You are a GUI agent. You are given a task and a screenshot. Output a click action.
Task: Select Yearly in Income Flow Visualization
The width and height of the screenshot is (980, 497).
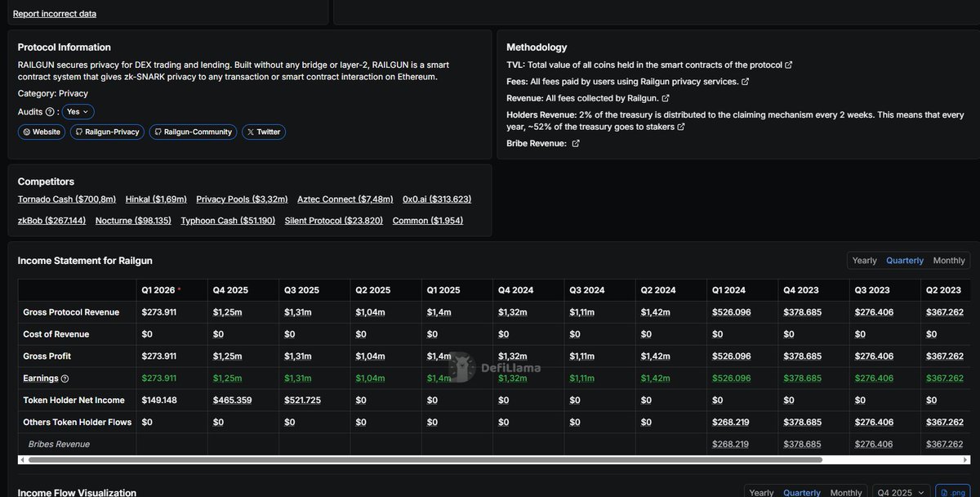coord(761,493)
